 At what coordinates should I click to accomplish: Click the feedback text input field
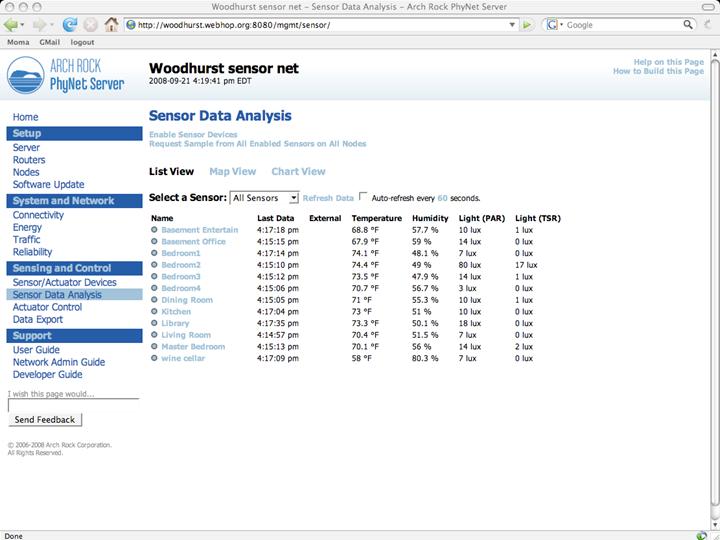tap(73, 406)
